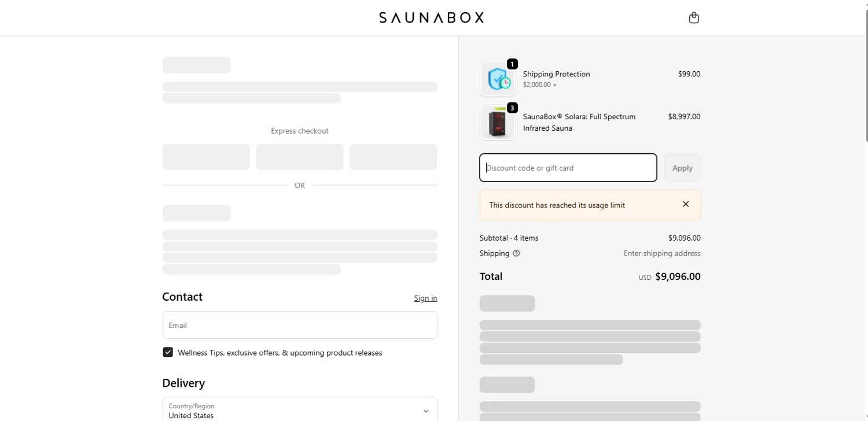
Task: Click the Apply discount button
Action: 682,168
